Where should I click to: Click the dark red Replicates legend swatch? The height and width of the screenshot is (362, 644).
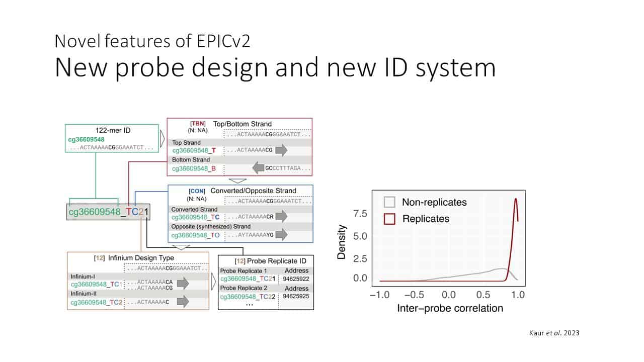tap(389, 219)
